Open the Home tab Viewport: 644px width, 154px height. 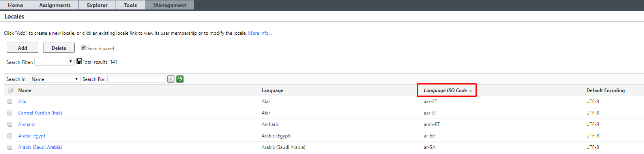(x=15, y=5)
